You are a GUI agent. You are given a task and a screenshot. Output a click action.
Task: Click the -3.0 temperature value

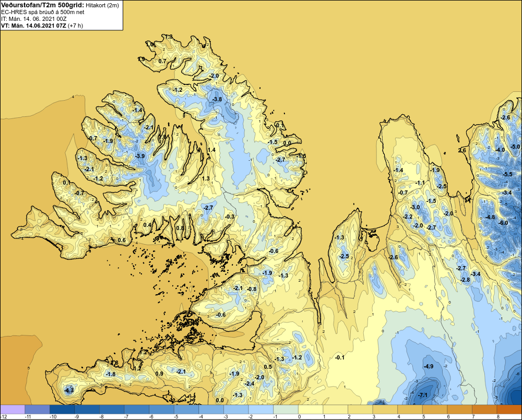click(x=415, y=207)
